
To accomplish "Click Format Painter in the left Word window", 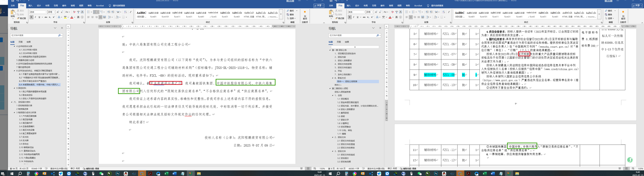I will point(22,18).
